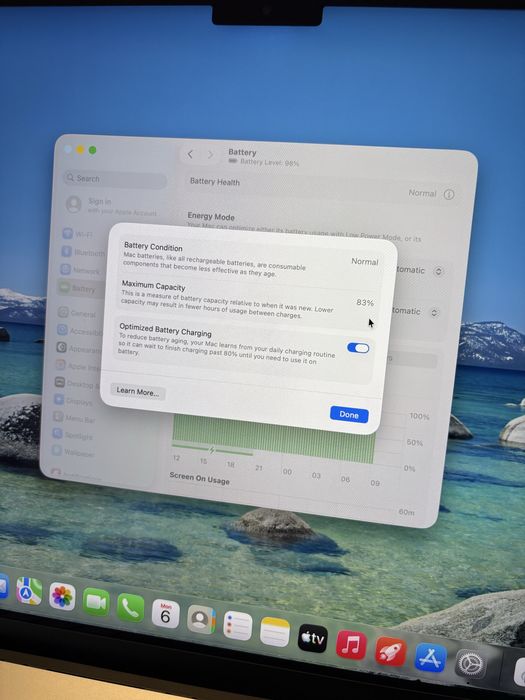This screenshot has width=525, height=700.
Task: Click the red rocket dock icon
Action: coord(391,651)
